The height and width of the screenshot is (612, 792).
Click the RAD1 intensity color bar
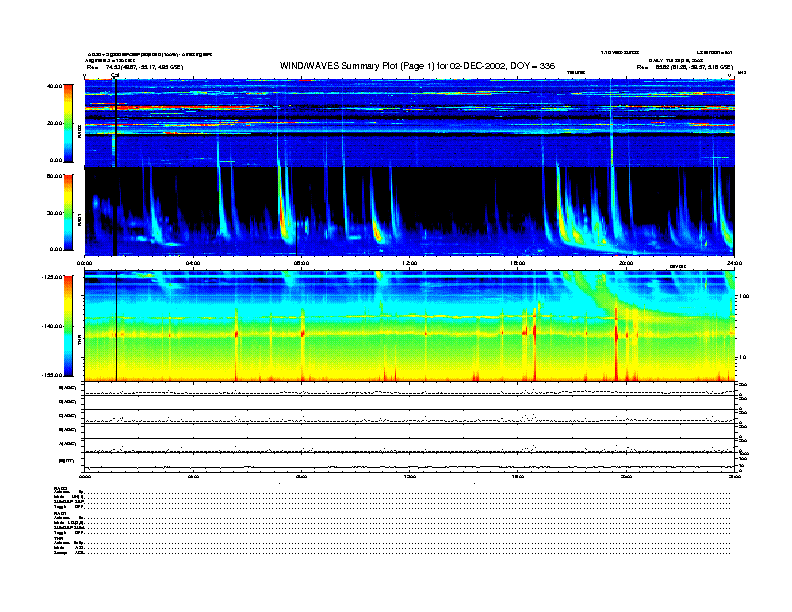click(x=68, y=212)
